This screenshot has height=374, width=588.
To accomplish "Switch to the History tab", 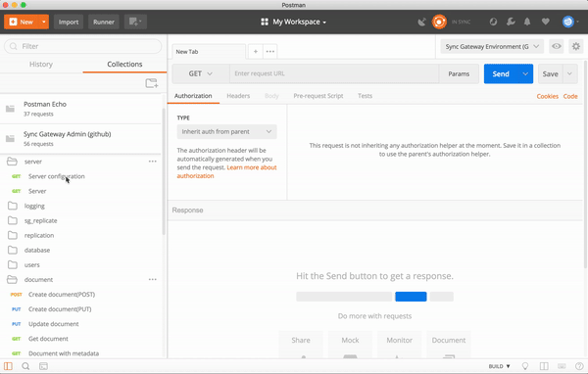I will point(41,64).
